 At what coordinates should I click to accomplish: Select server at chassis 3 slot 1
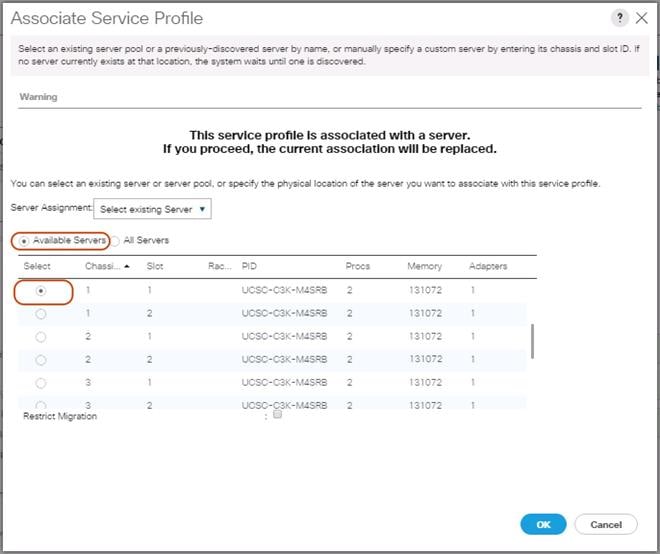click(40, 383)
